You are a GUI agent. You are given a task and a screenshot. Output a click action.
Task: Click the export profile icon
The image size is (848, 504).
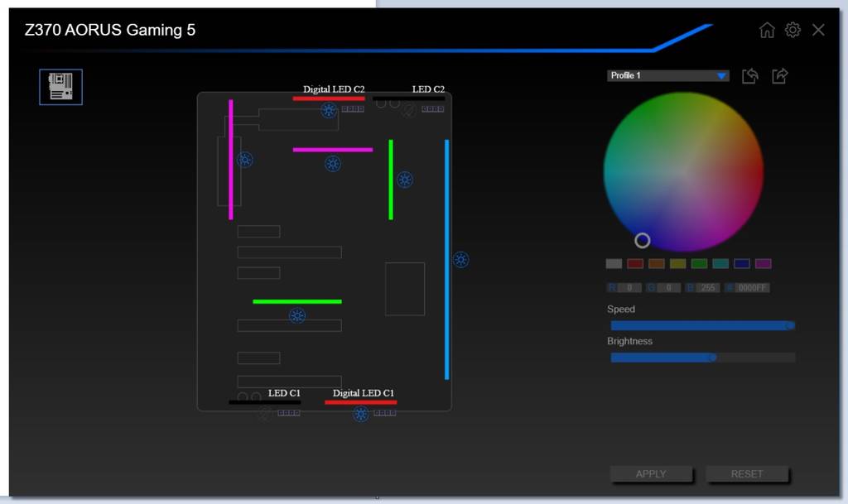[779, 75]
